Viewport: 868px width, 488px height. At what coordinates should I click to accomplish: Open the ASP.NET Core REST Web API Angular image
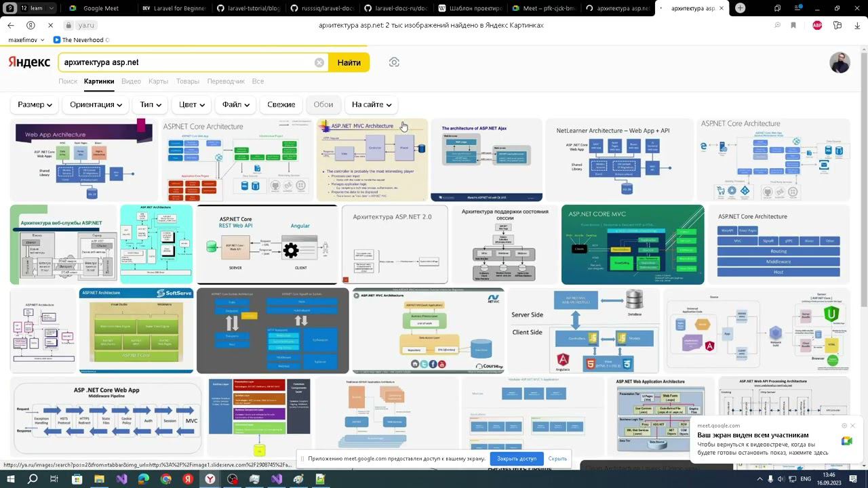point(267,245)
